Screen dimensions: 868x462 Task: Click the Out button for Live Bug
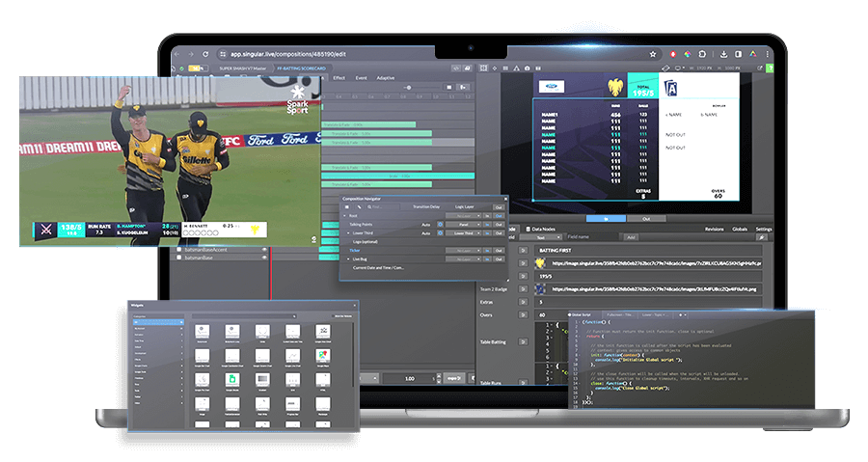pyautogui.click(x=499, y=258)
